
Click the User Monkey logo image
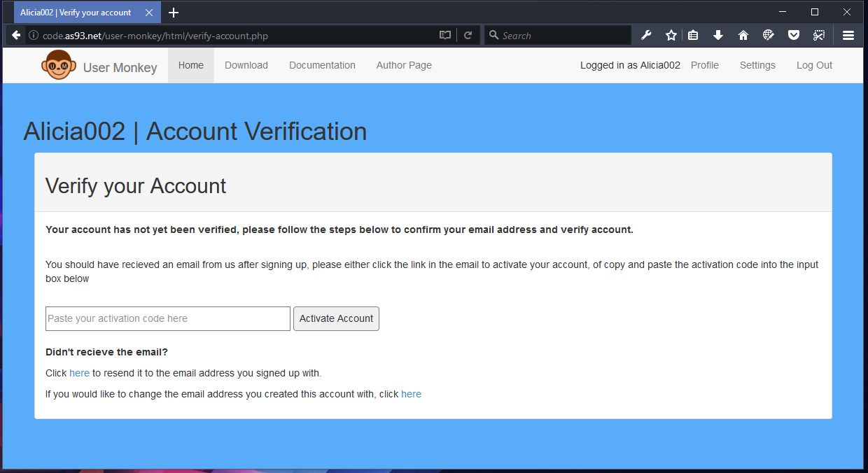57,65
